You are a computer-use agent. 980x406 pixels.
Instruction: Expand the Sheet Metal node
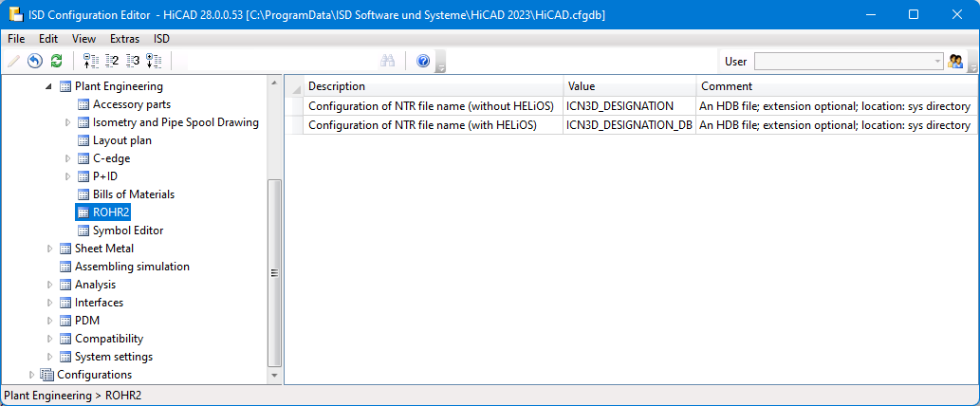pos(49,249)
